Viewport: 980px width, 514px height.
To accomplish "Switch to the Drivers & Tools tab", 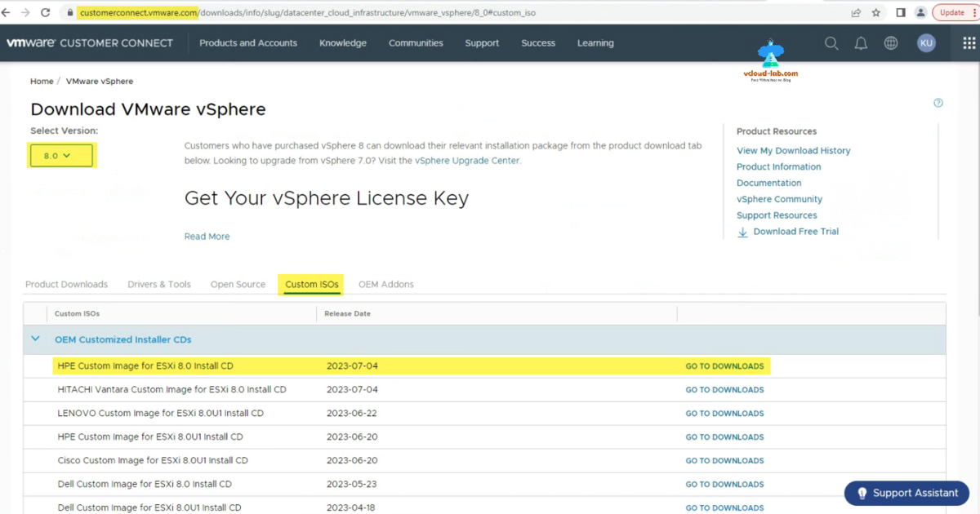I will 159,285.
